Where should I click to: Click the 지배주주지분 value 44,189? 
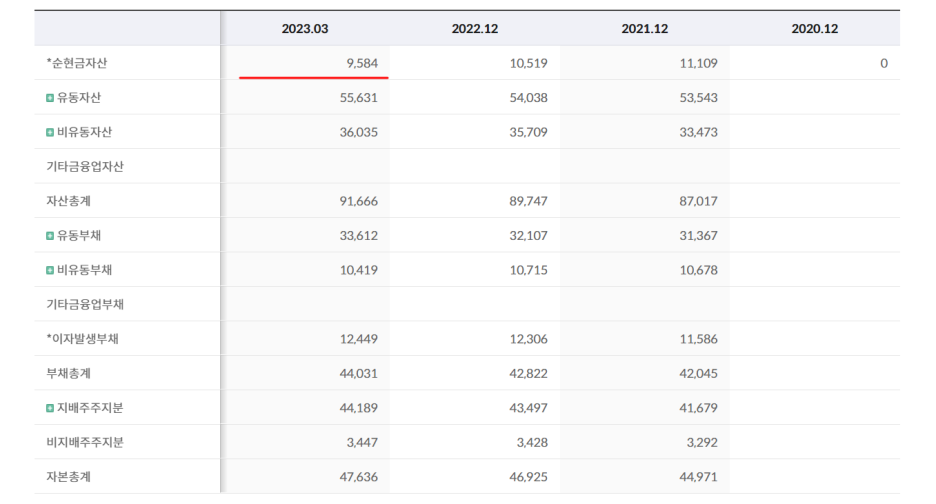coord(359,408)
